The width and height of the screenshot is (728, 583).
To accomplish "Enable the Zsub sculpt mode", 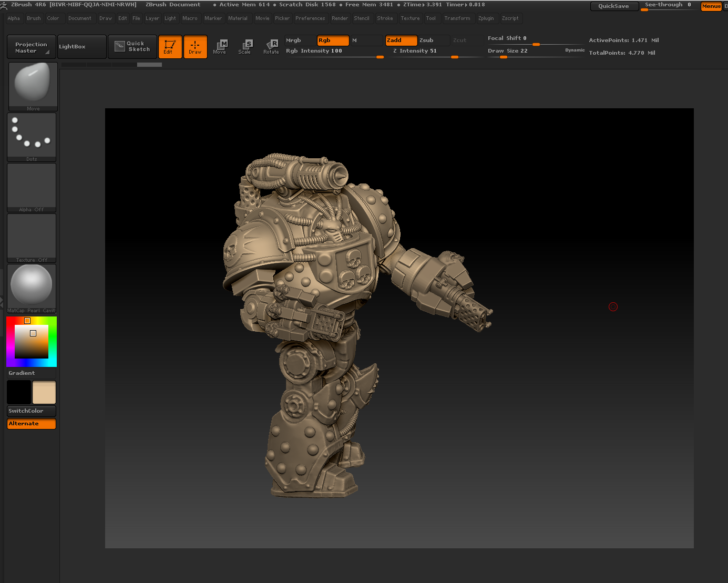I will click(433, 40).
